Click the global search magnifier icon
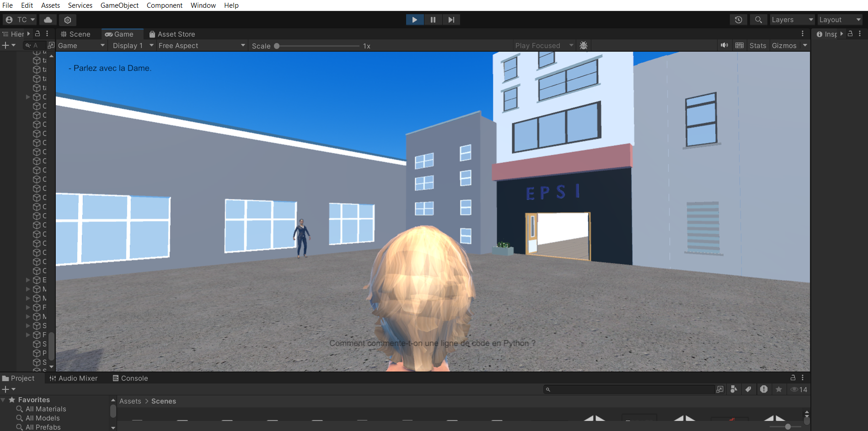 758,20
